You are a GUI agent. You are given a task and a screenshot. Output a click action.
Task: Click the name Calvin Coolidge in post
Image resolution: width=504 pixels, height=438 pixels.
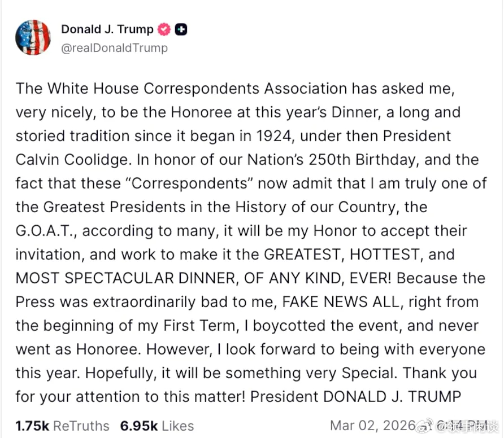click(71, 160)
